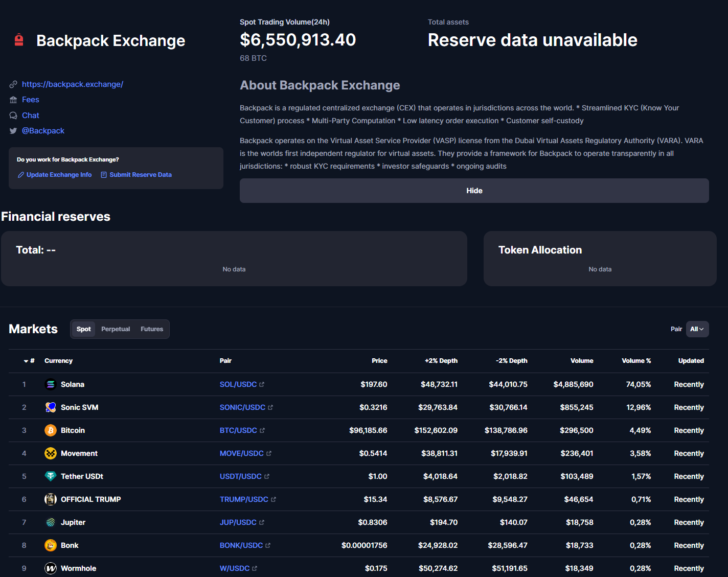The width and height of the screenshot is (728, 577).
Task: Click the Bonk coin icon
Action: (51, 545)
